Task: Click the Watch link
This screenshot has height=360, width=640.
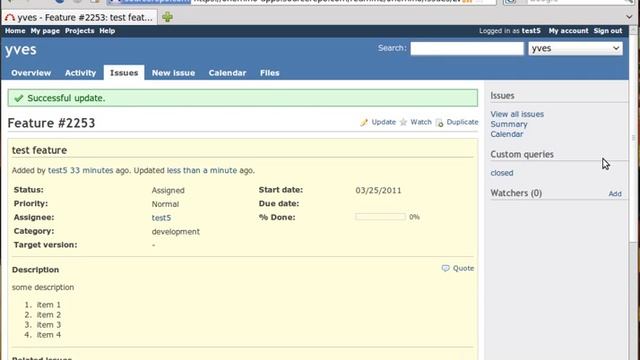Action: [421, 122]
